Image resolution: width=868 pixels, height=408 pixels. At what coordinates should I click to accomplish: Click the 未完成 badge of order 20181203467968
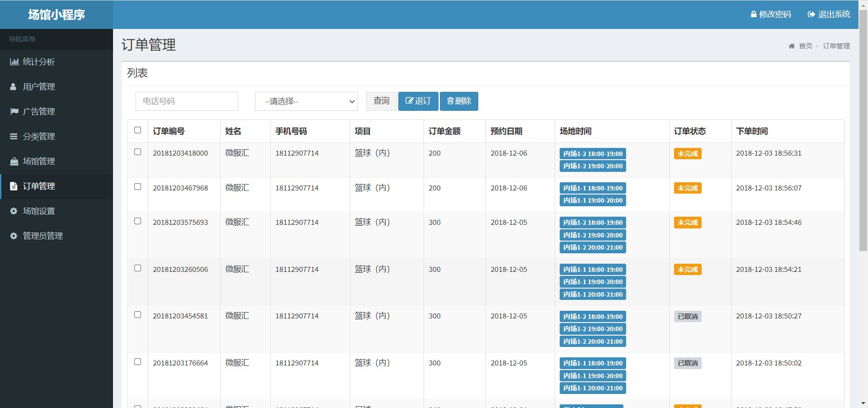click(688, 188)
